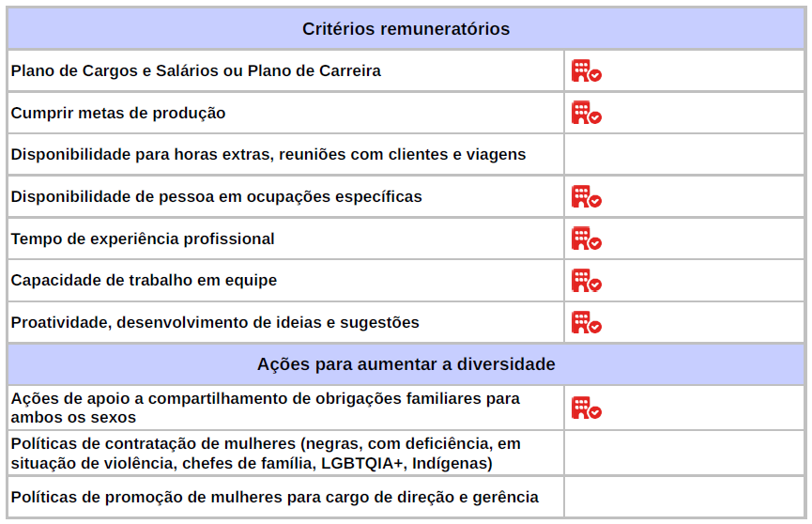This screenshot has width=812, height=524.
Task: Click the Políticas de contratação de mulheres label
Action: [x=266, y=453]
